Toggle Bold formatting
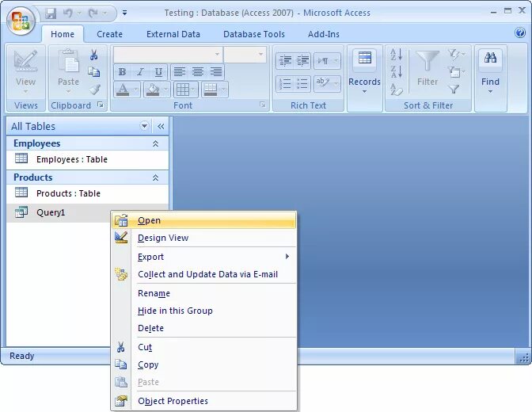 click(x=122, y=72)
